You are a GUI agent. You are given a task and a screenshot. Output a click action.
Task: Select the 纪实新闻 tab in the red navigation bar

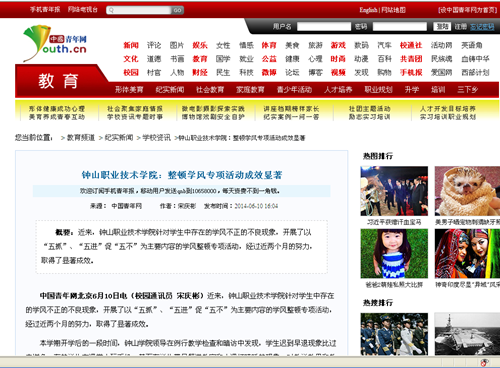[170, 90]
